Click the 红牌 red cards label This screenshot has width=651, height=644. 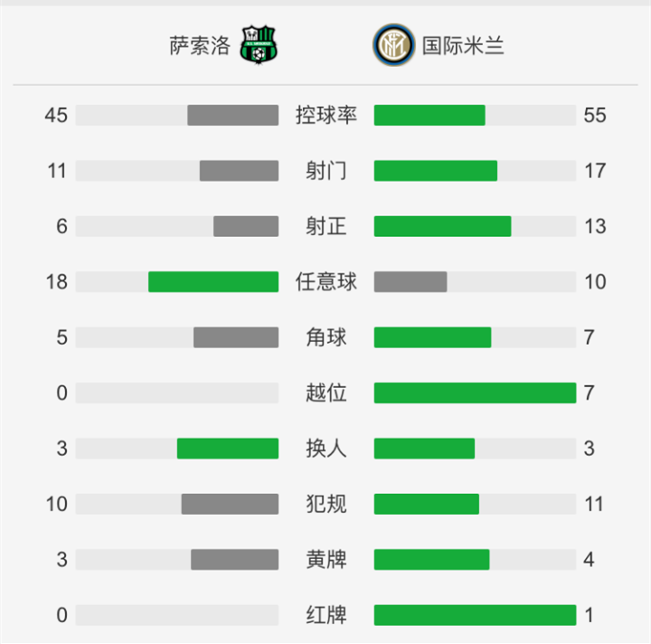click(x=325, y=615)
